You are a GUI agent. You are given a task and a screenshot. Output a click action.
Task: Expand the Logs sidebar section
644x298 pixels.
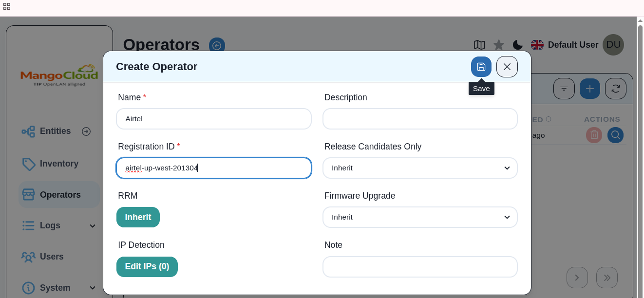tap(58, 225)
